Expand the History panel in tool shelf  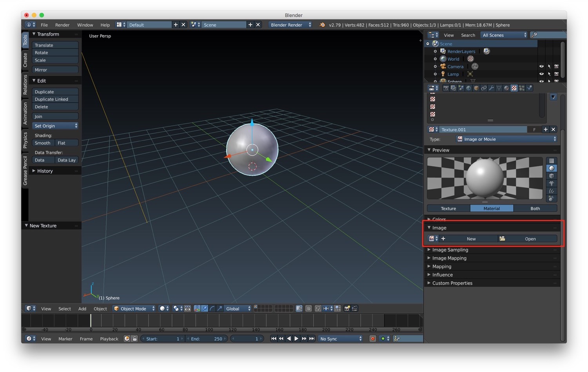click(x=45, y=171)
